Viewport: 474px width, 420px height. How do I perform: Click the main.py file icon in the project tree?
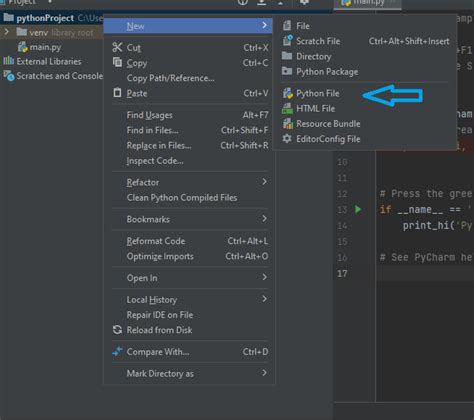(23, 47)
